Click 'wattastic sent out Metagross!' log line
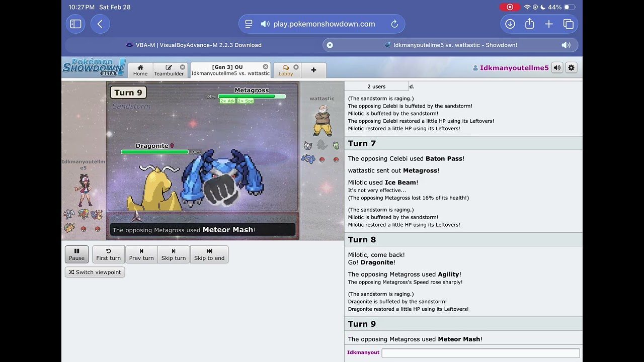This screenshot has width=644, height=362. tap(393, 170)
